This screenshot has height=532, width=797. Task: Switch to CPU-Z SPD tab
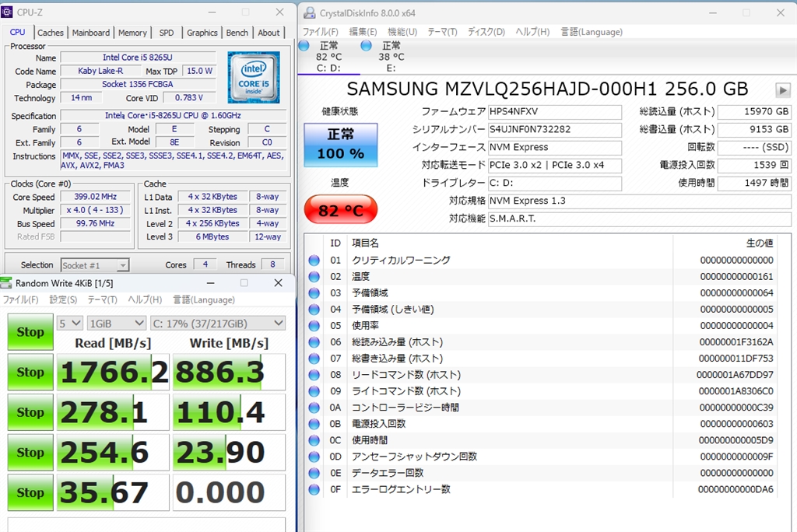point(167,33)
